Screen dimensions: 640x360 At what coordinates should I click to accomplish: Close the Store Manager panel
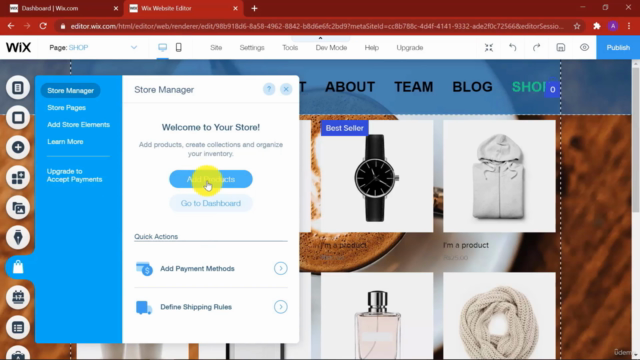pyautogui.click(x=286, y=89)
